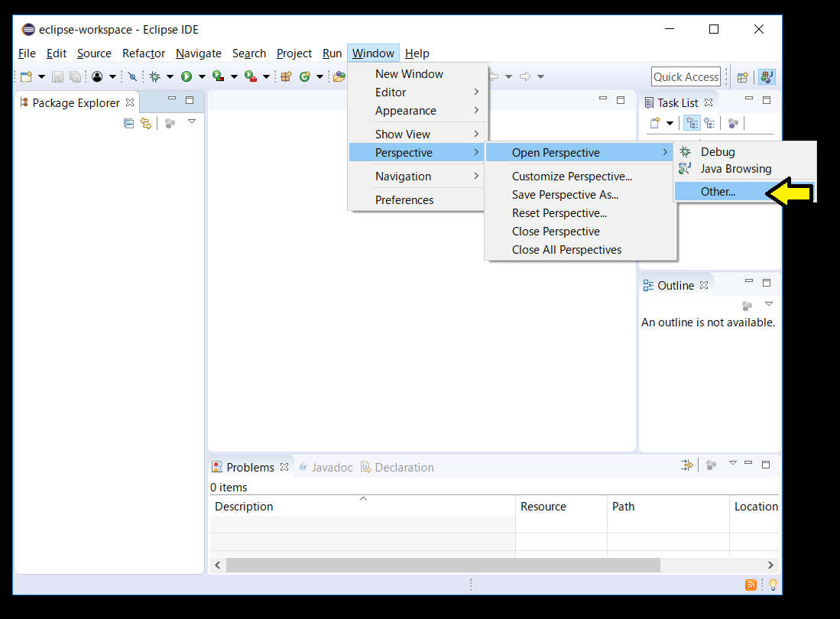Click the Skip All Breakpoints icon

click(x=132, y=76)
